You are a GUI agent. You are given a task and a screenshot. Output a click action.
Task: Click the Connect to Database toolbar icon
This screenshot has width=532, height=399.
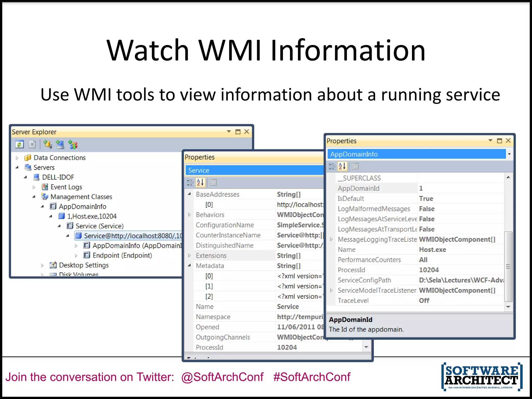click(x=48, y=144)
